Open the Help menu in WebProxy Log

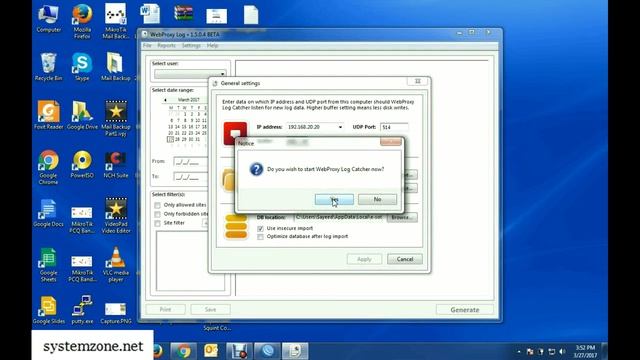(x=212, y=46)
